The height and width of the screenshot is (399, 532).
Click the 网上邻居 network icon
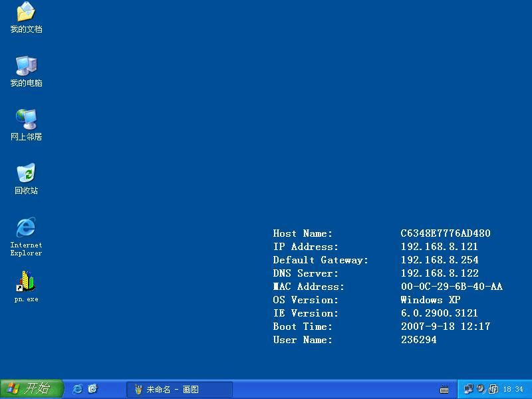click(26, 120)
